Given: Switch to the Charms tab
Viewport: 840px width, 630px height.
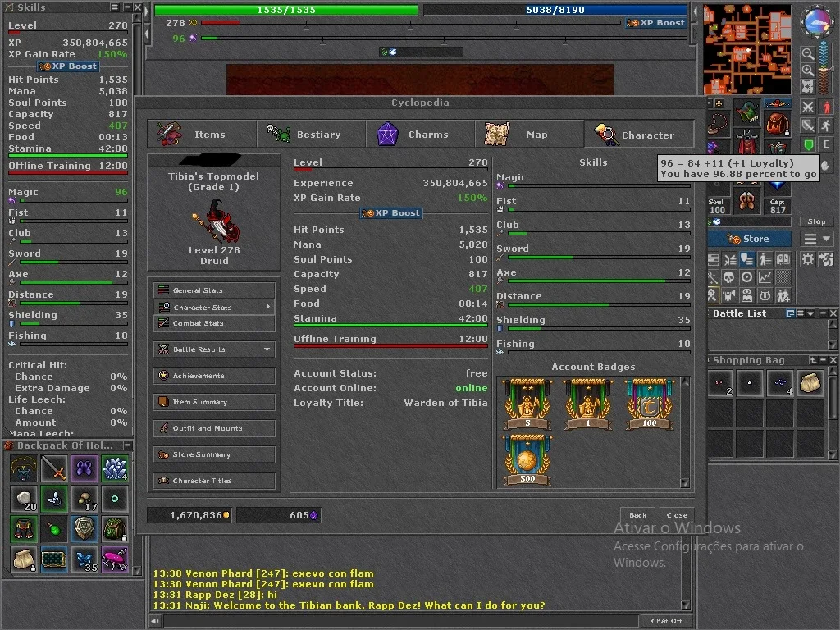Looking at the screenshot, I should click(x=421, y=134).
